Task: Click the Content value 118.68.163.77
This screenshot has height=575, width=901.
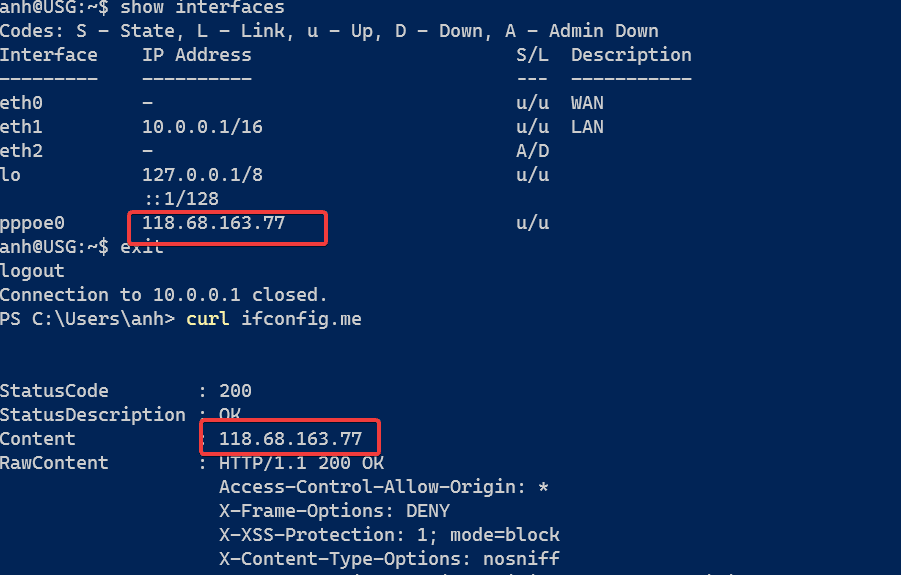Action: (x=290, y=439)
